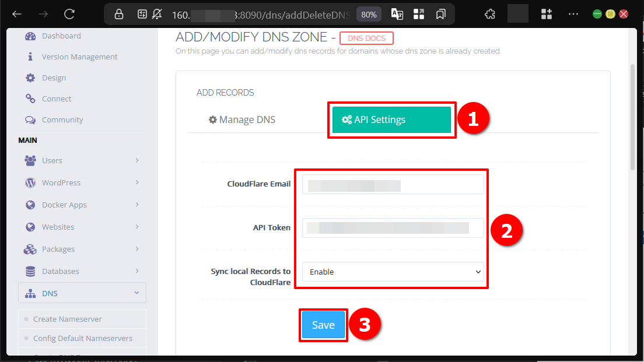Go back using the browser back arrow
Image resolution: width=644 pixels, height=362 pixels.
coord(17,15)
